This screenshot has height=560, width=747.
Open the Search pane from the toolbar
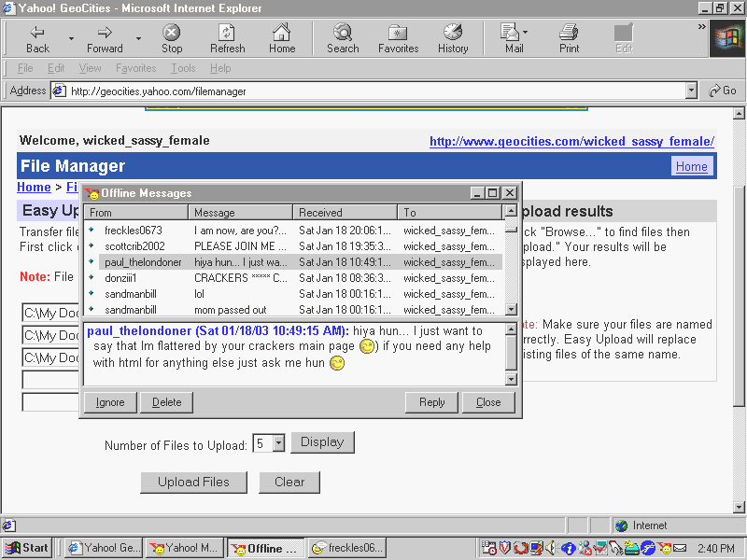pos(343,39)
